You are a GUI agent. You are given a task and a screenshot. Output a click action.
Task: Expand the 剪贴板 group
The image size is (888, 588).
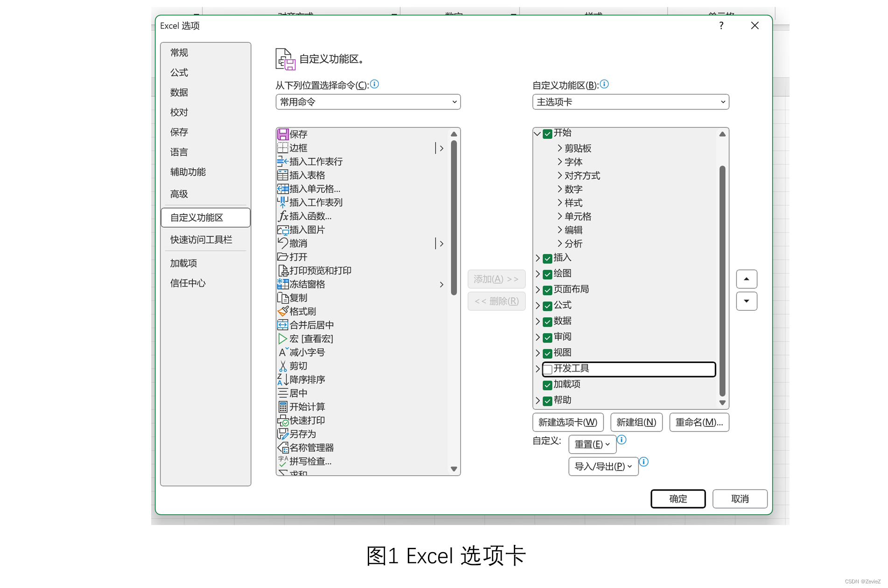tap(559, 148)
